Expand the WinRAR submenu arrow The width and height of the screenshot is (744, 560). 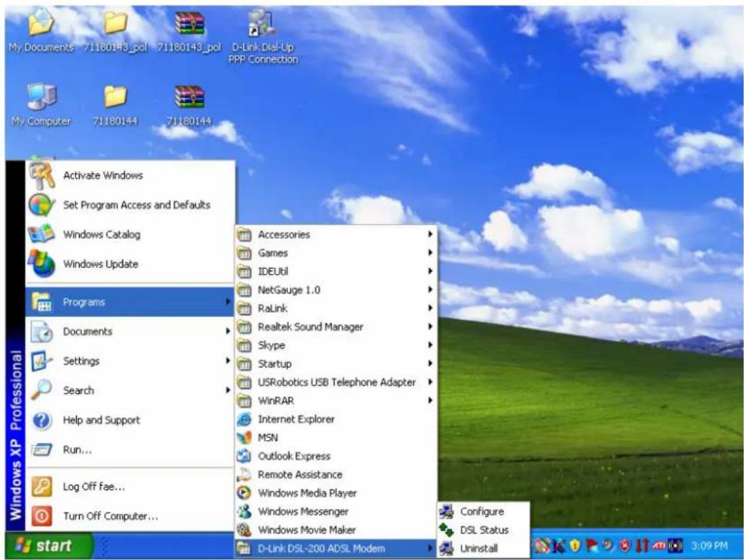coord(430,400)
